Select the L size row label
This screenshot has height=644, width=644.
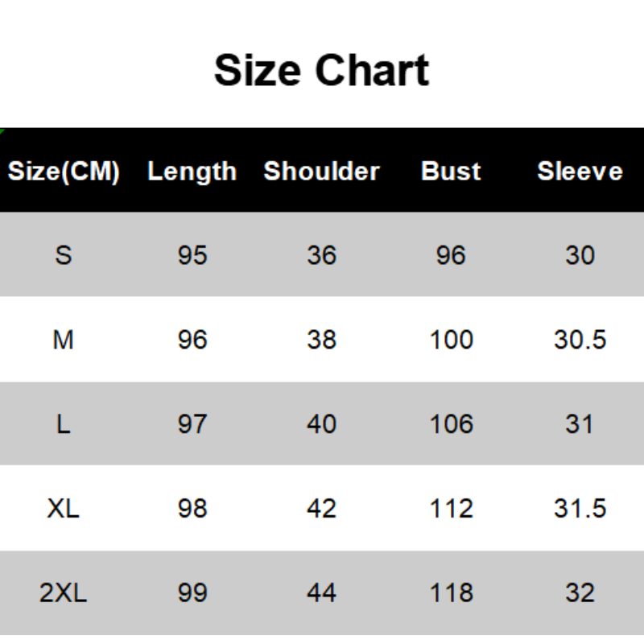pyautogui.click(x=64, y=424)
